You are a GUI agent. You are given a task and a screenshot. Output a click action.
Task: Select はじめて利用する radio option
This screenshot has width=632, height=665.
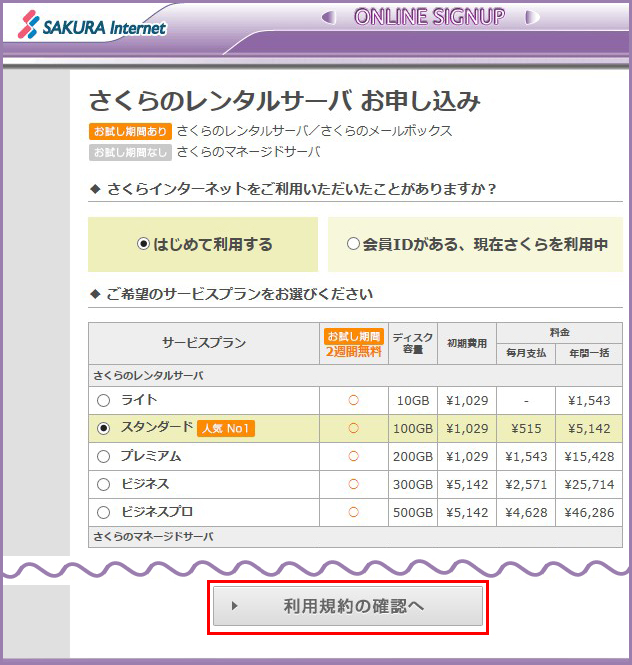[x=143, y=244]
